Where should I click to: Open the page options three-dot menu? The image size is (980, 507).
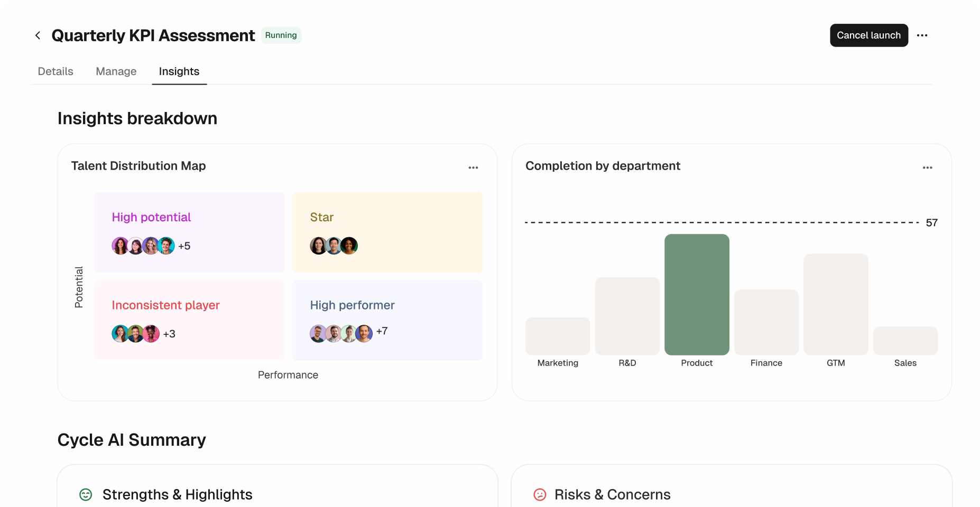[922, 35]
